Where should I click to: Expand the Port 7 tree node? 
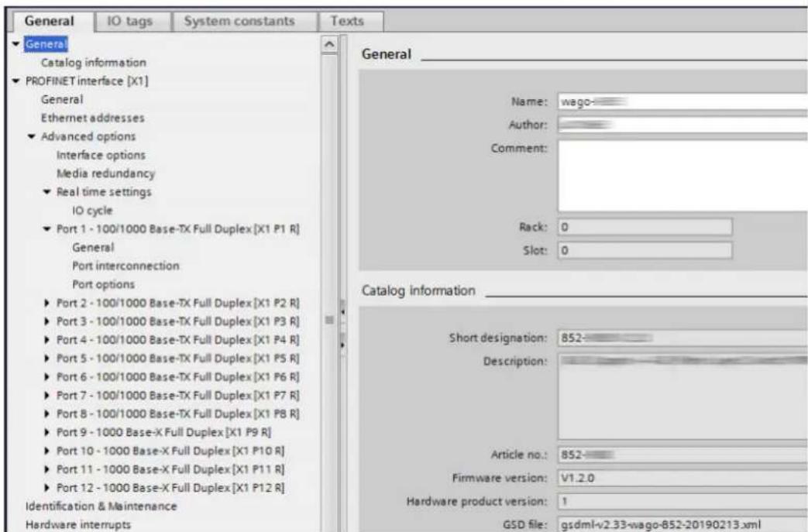tap(47, 396)
